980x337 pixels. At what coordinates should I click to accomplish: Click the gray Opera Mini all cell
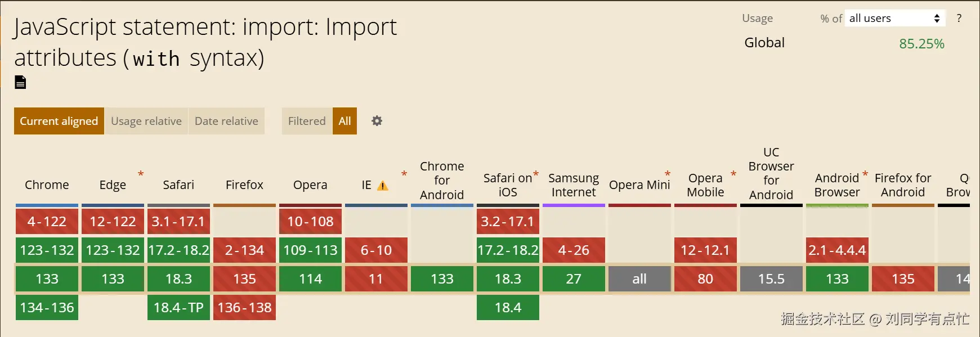click(639, 279)
